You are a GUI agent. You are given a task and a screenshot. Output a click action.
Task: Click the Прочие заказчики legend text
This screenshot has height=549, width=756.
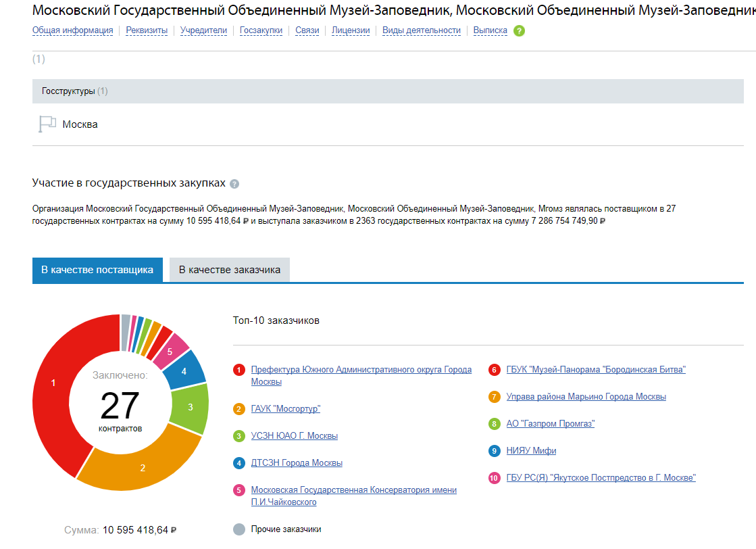(286, 529)
